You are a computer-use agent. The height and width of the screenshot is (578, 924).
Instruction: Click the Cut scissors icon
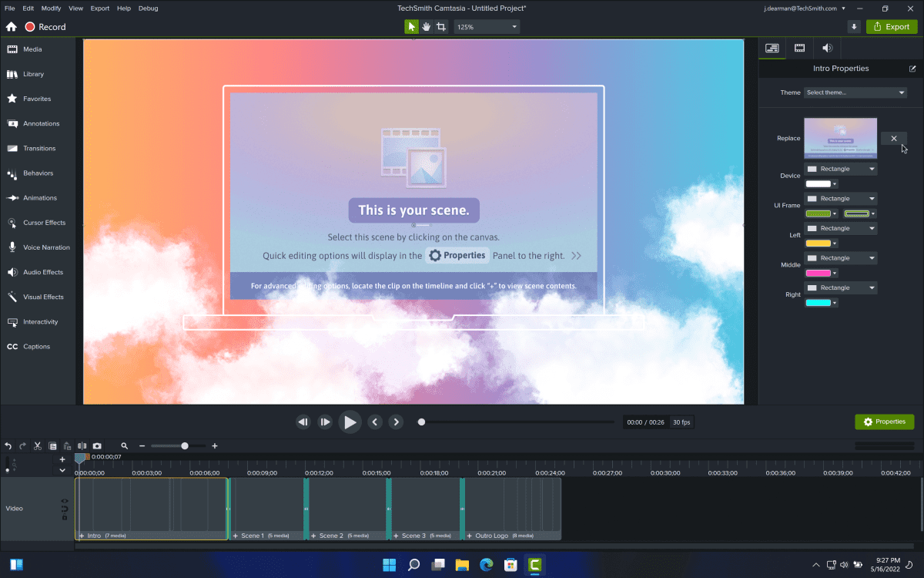37,446
